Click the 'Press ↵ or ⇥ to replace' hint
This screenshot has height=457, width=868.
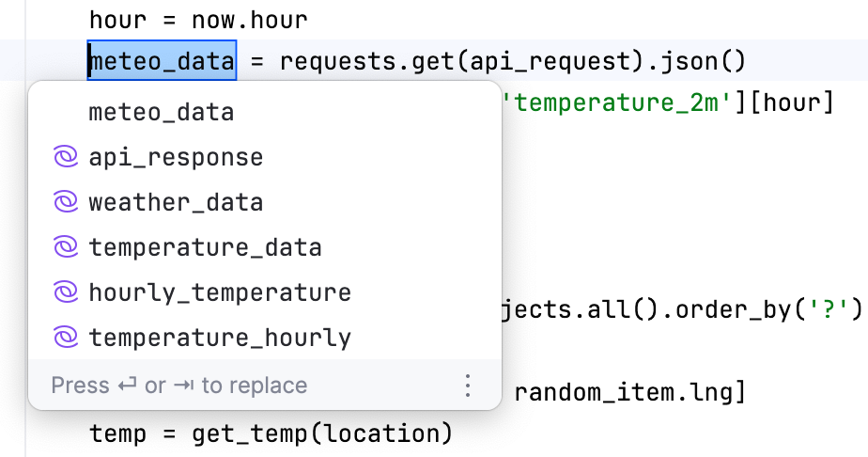179,386
